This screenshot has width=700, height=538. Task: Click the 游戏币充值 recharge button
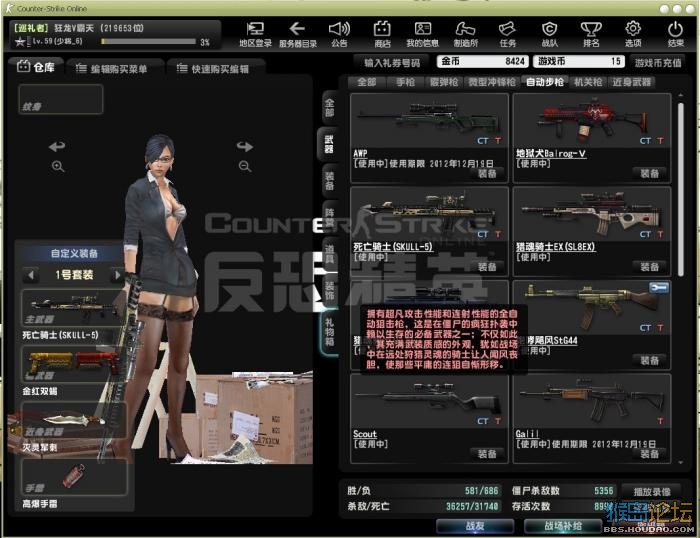[658, 63]
